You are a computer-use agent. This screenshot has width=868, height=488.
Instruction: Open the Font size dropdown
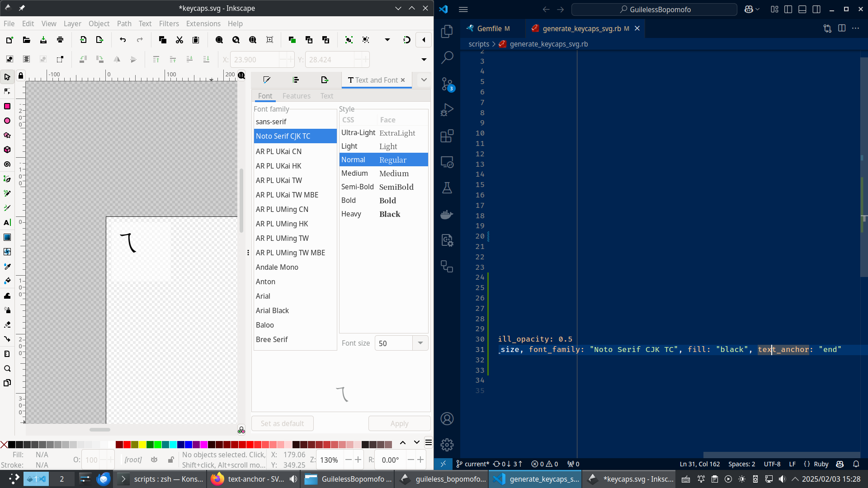(x=420, y=343)
